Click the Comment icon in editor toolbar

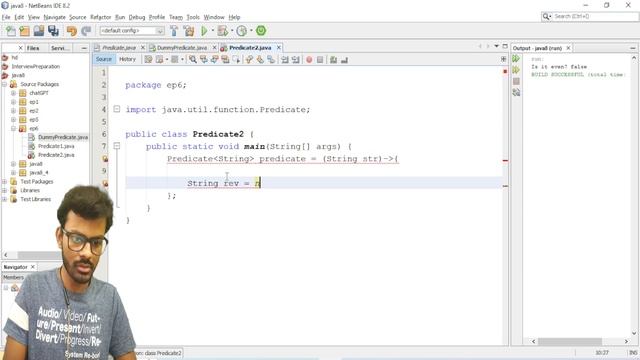tap(333, 60)
